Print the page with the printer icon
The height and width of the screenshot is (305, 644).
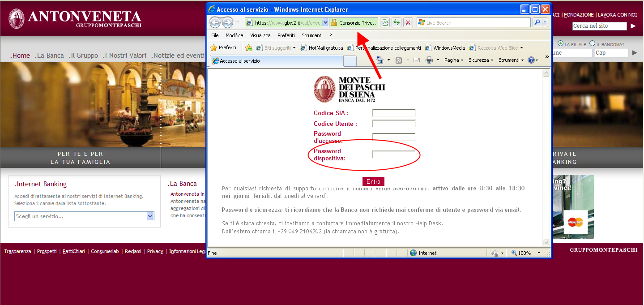pyautogui.click(x=429, y=60)
